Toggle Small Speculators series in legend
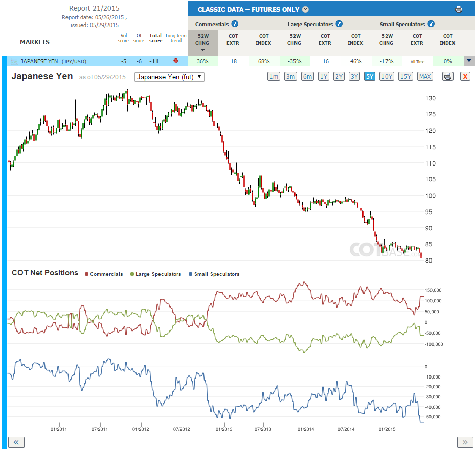 (214, 274)
